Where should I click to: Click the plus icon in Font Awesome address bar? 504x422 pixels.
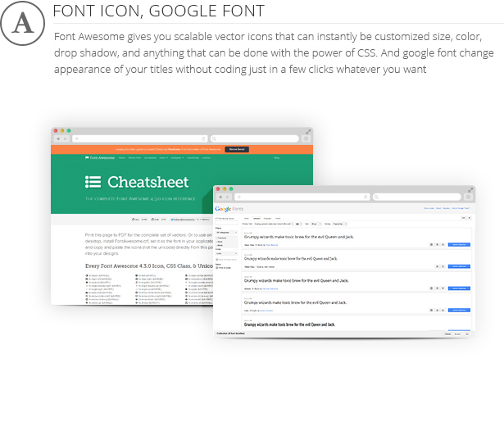[77, 138]
